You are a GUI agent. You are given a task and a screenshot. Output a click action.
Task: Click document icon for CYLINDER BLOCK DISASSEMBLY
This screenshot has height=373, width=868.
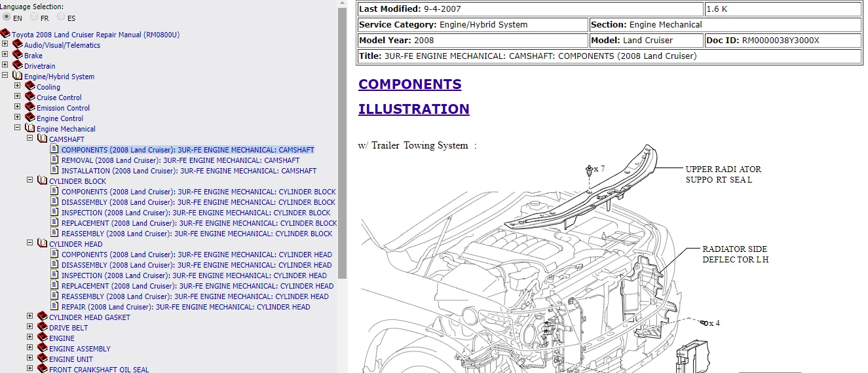click(54, 202)
